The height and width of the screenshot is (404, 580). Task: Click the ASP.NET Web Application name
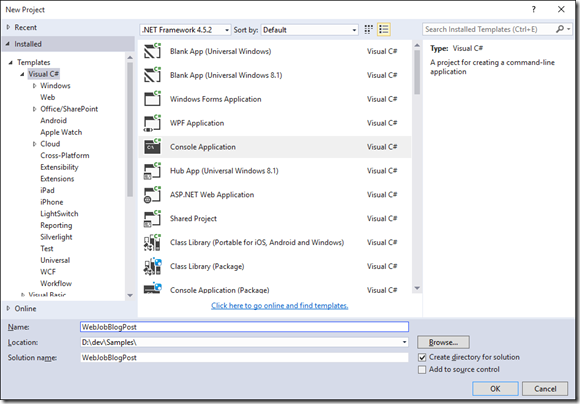coord(212,195)
